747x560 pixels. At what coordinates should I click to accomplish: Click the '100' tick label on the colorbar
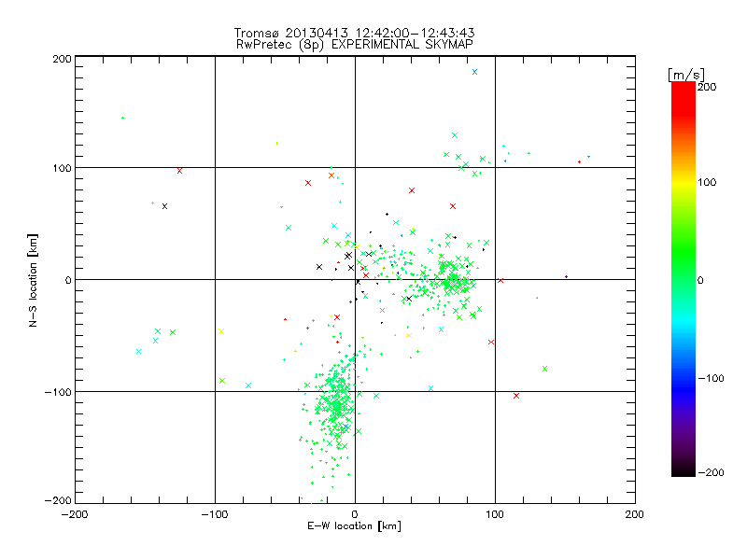click(707, 182)
